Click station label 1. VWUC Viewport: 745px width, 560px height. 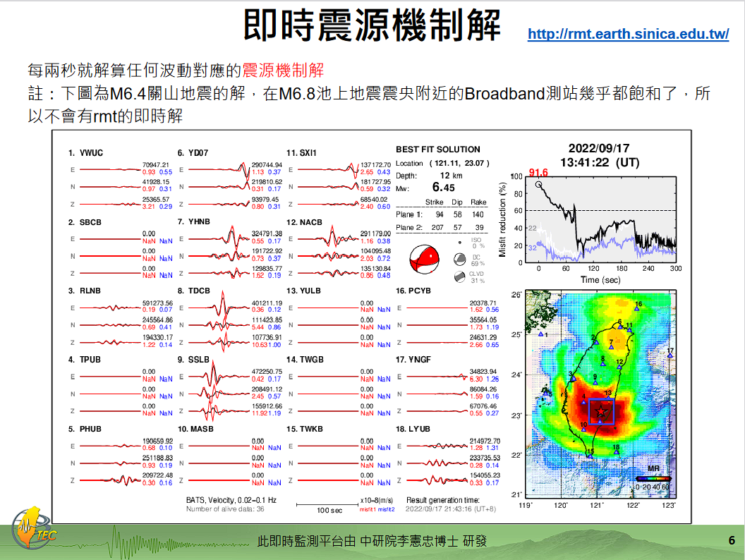pyautogui.click(x=85, y=153)
